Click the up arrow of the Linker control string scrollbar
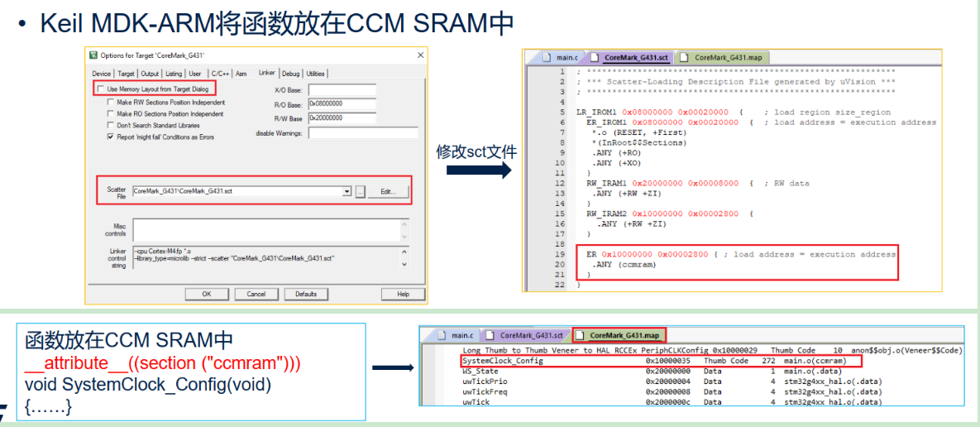This screenshot has width=980, height=427. point(404,252)
